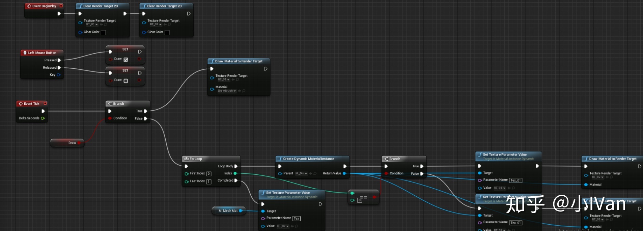Open RT_02 dropdown on Draw Material to Render Target
The image size is (644, 231).
coord(598,177)
